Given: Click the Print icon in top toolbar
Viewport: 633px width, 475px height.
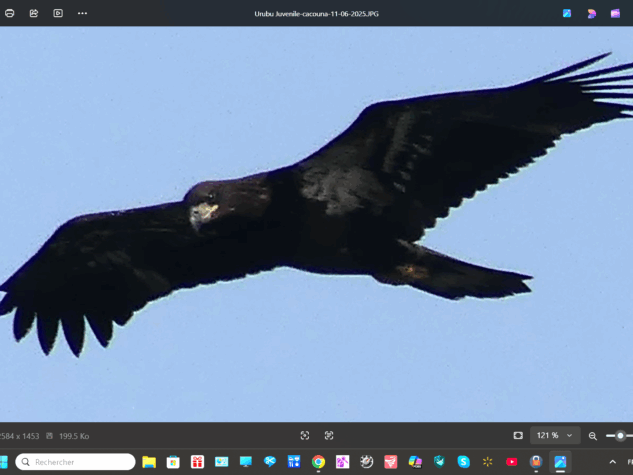Looking at the screenshot, I should click(x=10, y=13).
